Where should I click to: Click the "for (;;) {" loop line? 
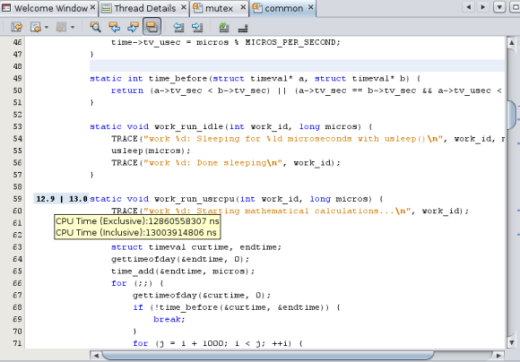(137, 283)
